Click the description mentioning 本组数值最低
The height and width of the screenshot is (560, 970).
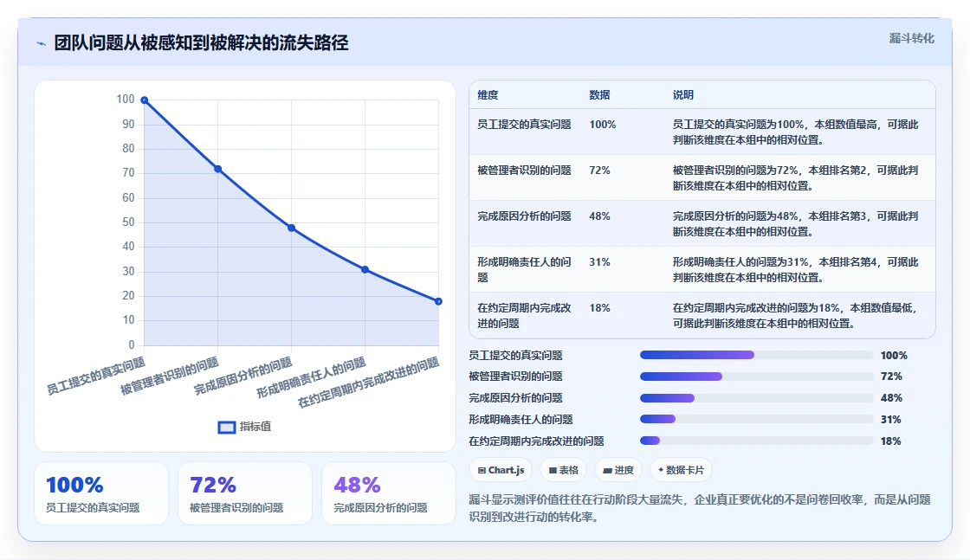tap(796, 315)
